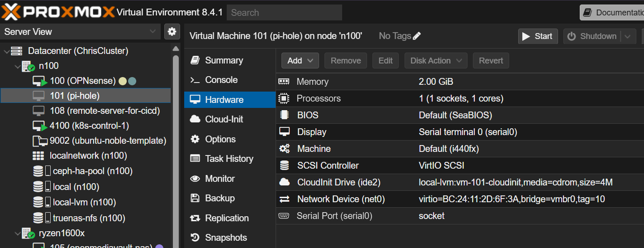Collapse the n100 node tree
644x248 pixels.
[x=17, y=67]
